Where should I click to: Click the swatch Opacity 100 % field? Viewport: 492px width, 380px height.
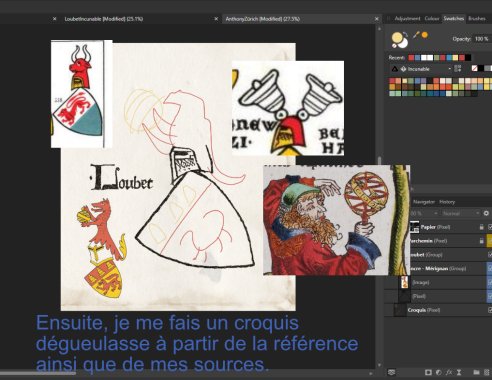pyautogui.click(x=482, y=39)
